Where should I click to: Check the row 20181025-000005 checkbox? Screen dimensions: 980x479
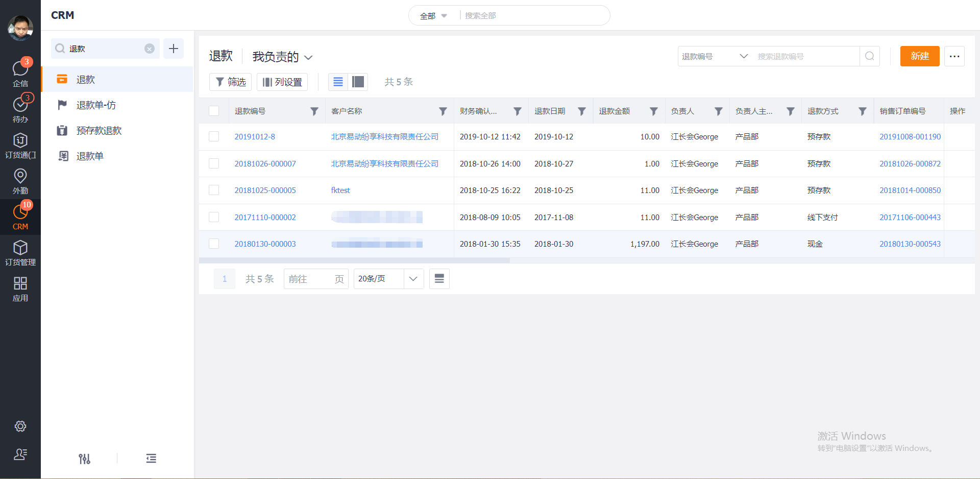tap(214, 190)
